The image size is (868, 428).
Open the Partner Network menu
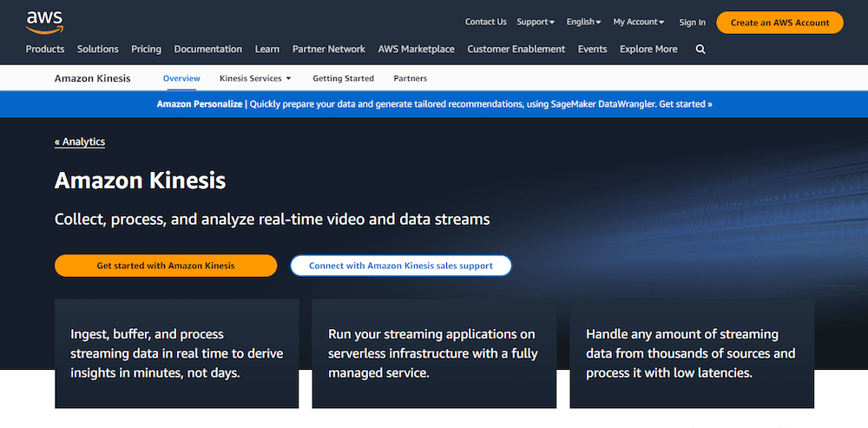pyautogui.click(x=329, y=49)
